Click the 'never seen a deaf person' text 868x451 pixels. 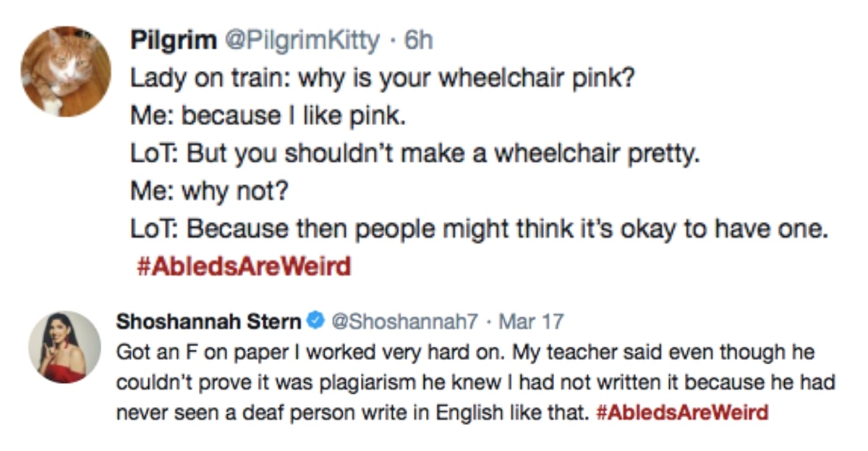tap(354, 413)
